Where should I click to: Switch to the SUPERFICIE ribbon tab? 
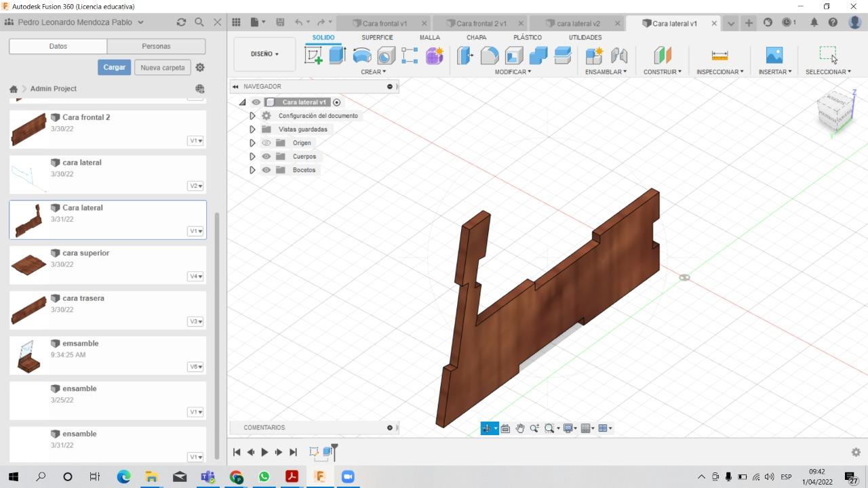click(x=377, y=37)
